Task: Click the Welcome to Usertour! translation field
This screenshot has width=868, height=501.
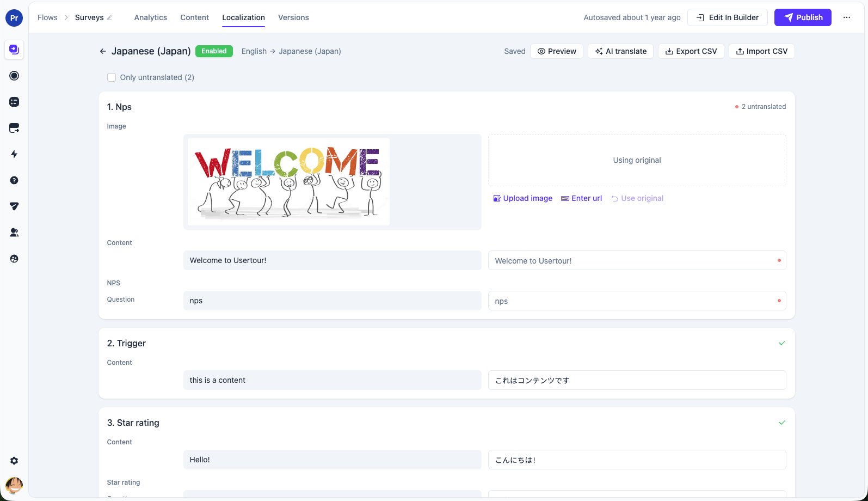Action: click(637, 260)
